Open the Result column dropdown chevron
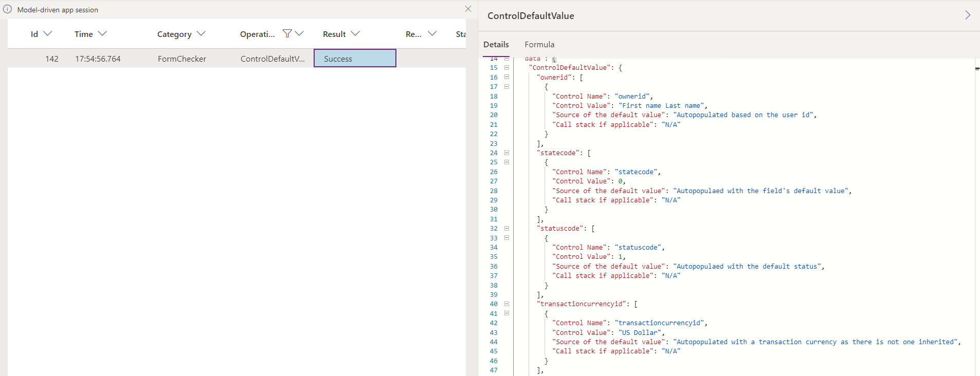Image resolution: width=980 pixels, height=376 pixels. [355, 33]
